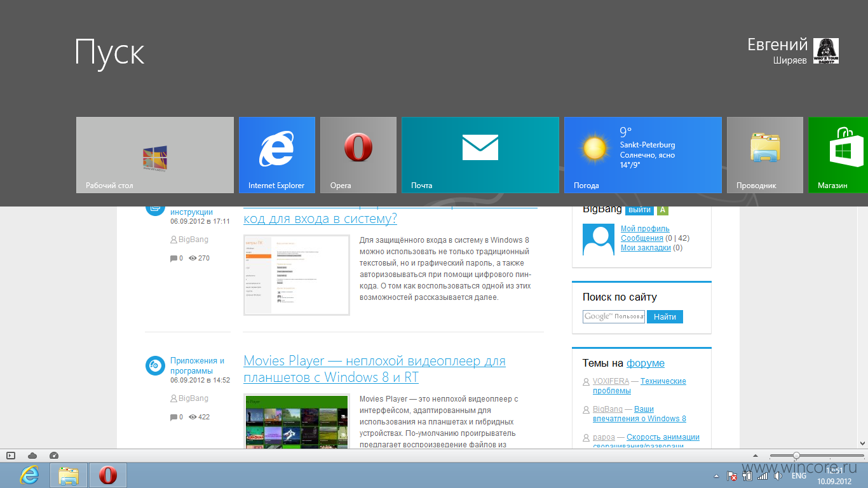868x488 pixels.
Task: Click the 'Найти' search button
Action: click(x=665, y=316)
